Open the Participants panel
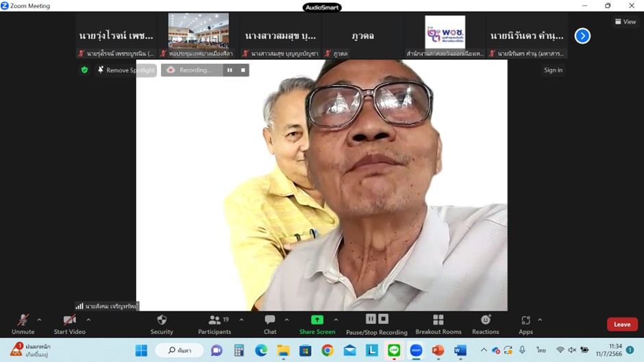 coord(214,324)
